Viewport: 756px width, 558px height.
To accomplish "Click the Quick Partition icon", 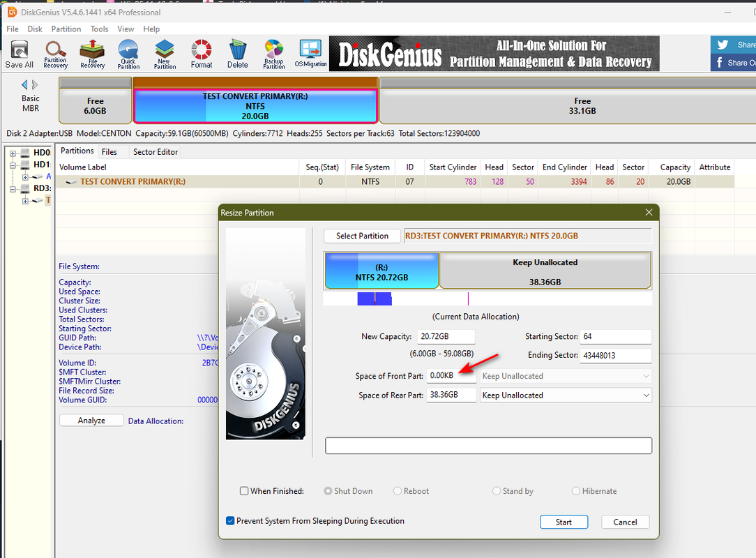I will [x=128, y=54].
